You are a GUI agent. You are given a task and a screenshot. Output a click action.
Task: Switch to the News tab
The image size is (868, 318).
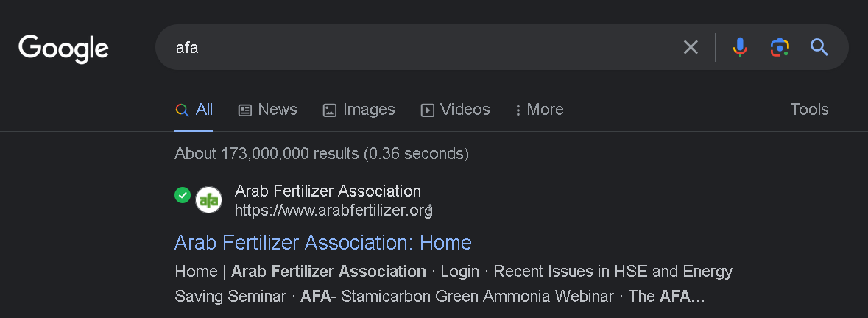pos(268,110)
